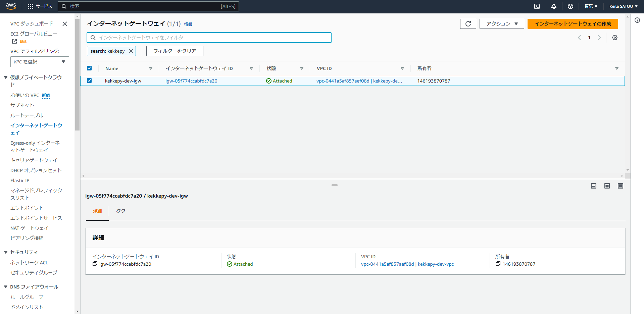Click Create Internet Gateway button
644x314 pixels.
pyautogui.click(x=573, y=24)
